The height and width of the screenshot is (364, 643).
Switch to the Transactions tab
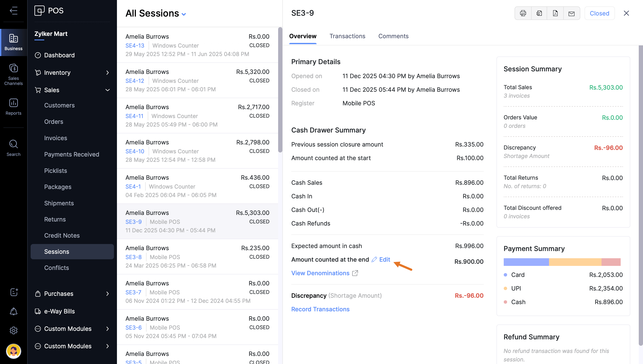click(347, 36)
